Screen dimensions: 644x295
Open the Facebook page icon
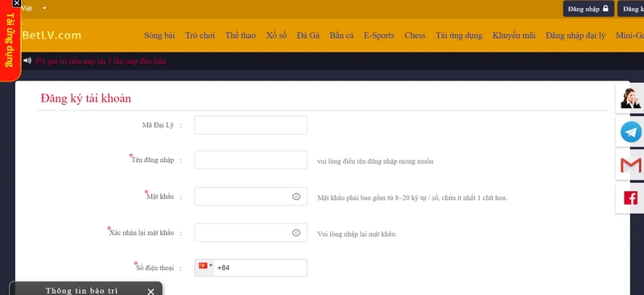click(x=630, y=198)
